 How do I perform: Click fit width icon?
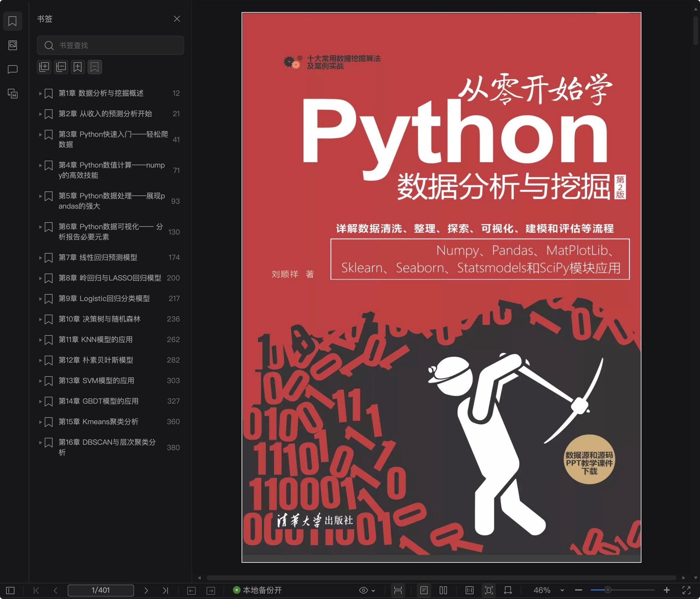tap(508, 590)
